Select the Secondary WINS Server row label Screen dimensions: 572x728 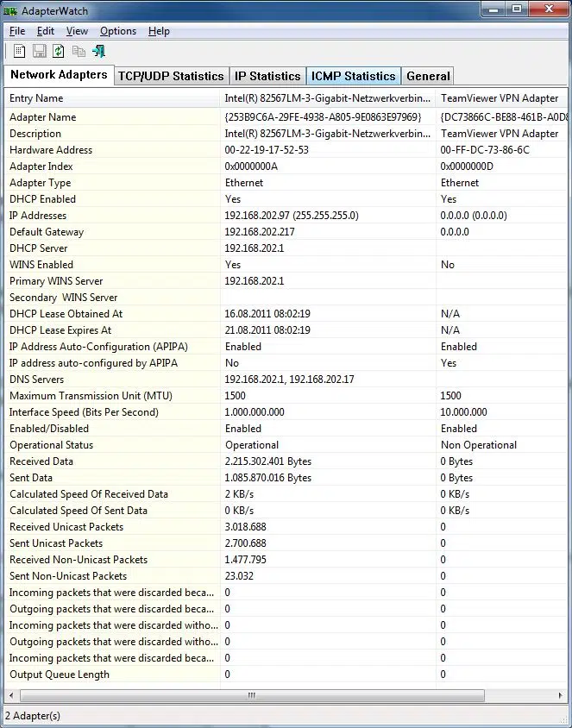pyautogui.click(x=64, y=297)
